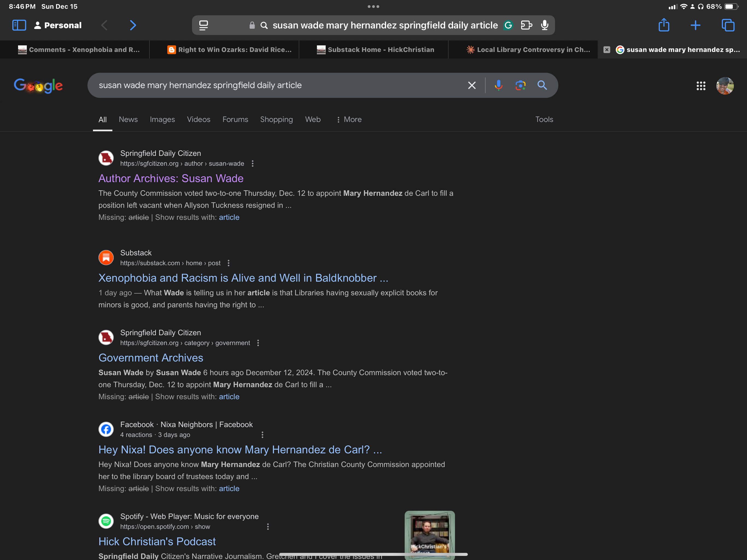Click Springfield Daily Citizen favicon of author result
Image resolution: width=747 pixels, height=560 pixels.
tap(106, 158)
